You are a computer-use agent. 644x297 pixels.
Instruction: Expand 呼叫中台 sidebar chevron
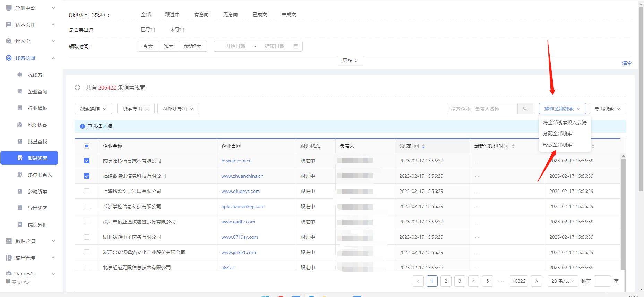(53, 8)
